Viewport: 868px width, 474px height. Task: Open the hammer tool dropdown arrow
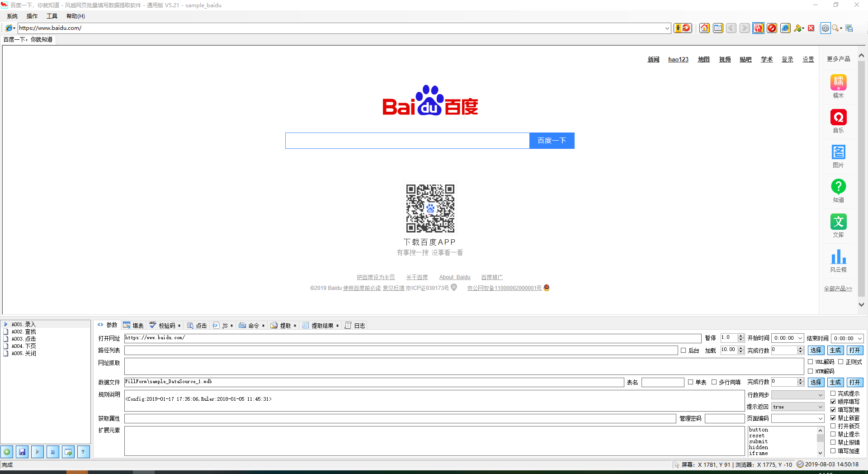pos(803,28)
